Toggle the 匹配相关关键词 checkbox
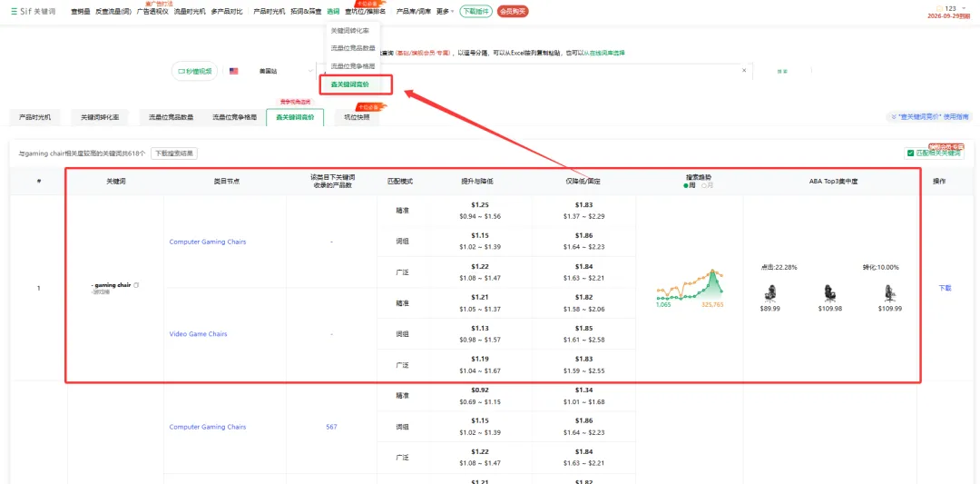This screenshot has width=980, height=484. pos(911,153)
